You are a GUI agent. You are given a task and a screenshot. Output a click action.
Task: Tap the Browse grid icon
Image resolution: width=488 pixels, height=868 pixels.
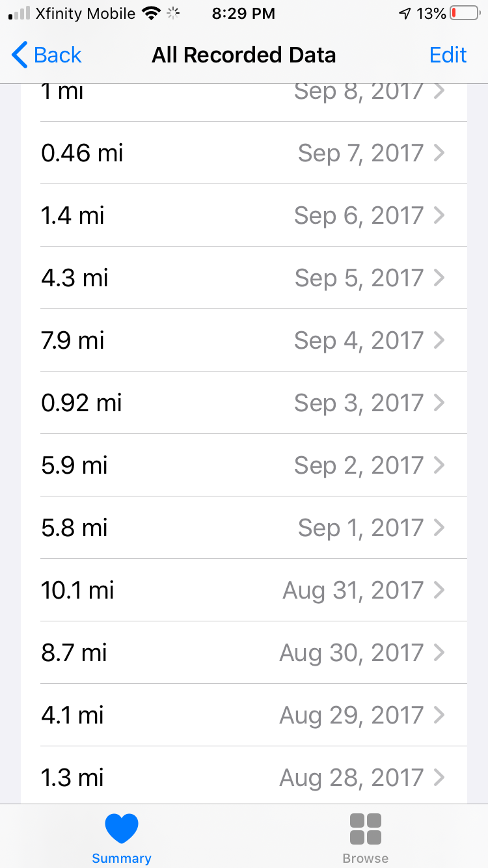tap(366, 828)
